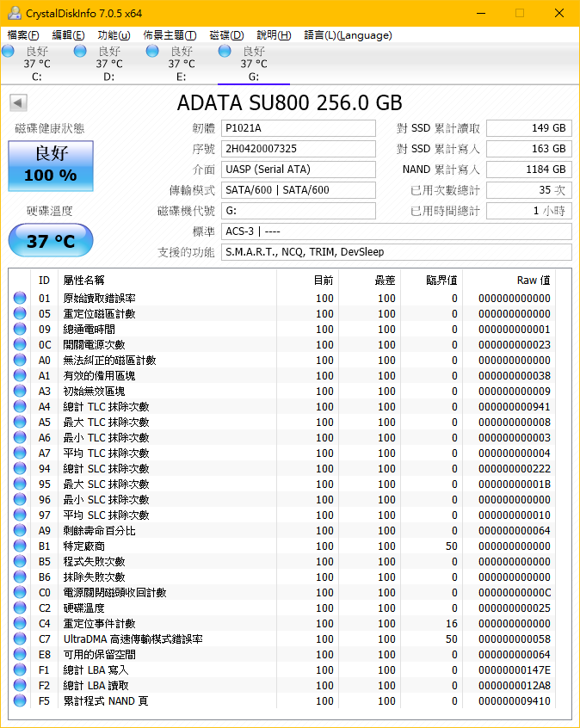Image resolution: width=580 pixels, height=728 pixels.
Task: Open the 佈景主題(T) menu
Action: click(170, 35)
